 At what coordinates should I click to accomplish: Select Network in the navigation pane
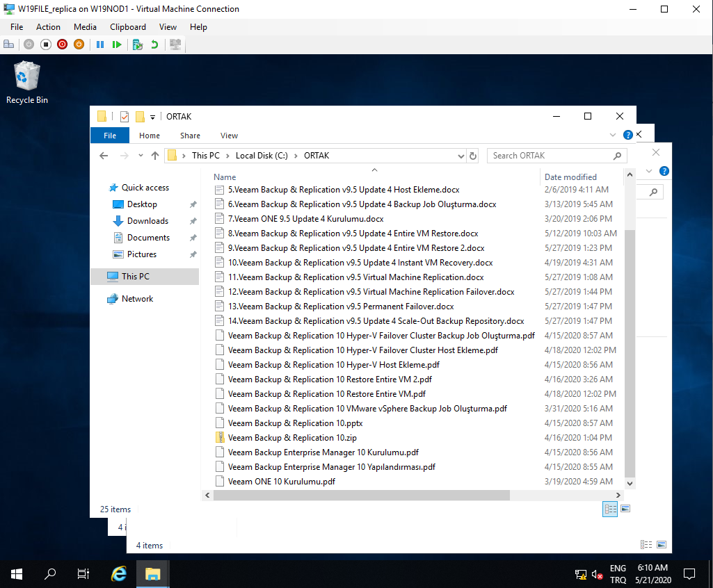(137, 299)
